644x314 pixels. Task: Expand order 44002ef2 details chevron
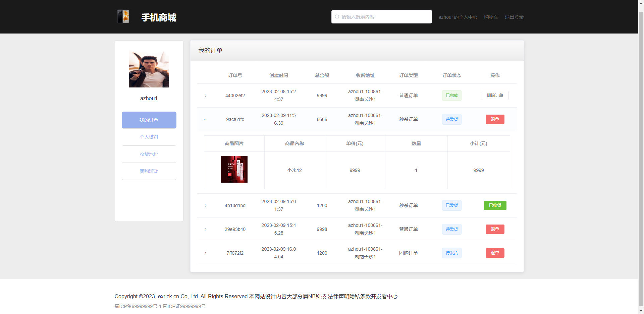click(205, 96)
